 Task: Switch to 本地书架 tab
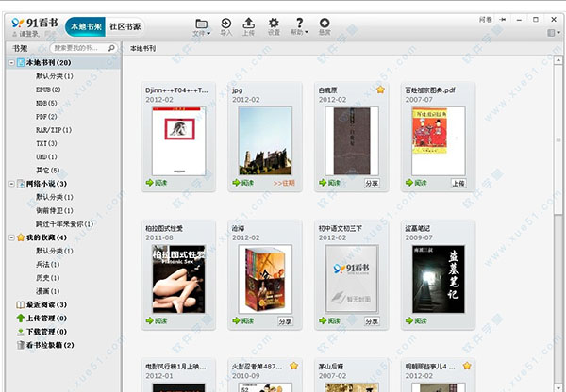click(86, 26)
